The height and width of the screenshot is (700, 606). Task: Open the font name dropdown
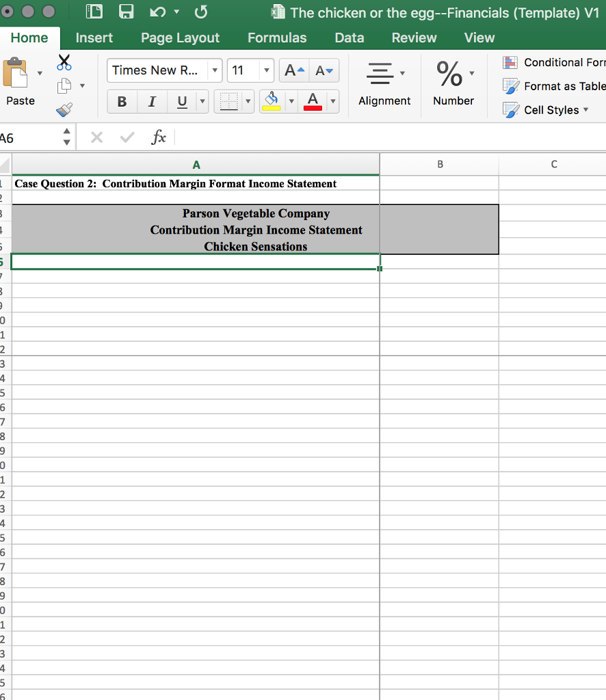coord(215,70)
